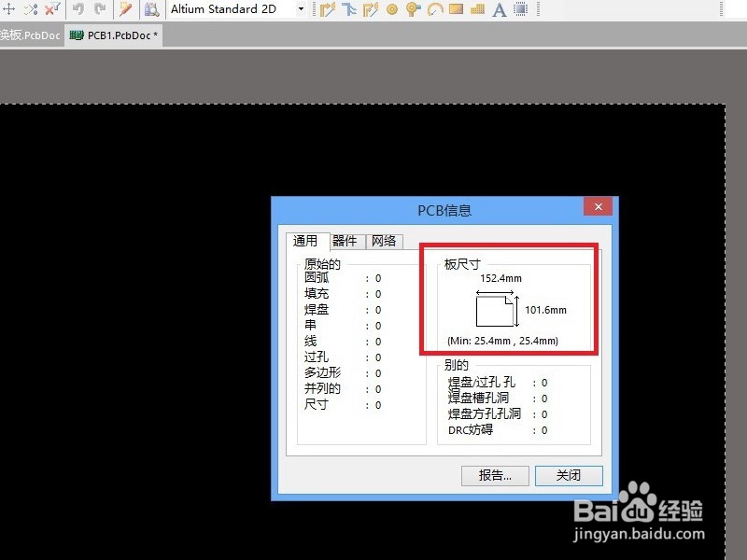
Task: Select the Place Pad tool
Action: [392, 9]
